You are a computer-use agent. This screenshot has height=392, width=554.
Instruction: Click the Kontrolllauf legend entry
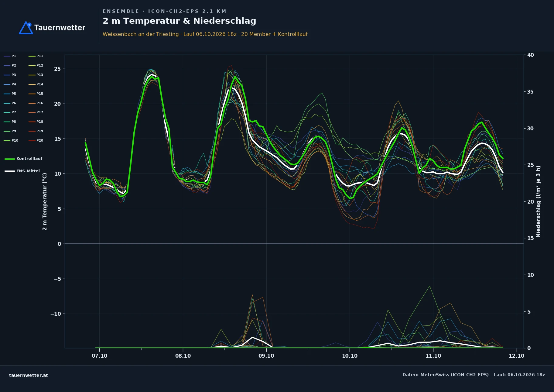[24, 159]
